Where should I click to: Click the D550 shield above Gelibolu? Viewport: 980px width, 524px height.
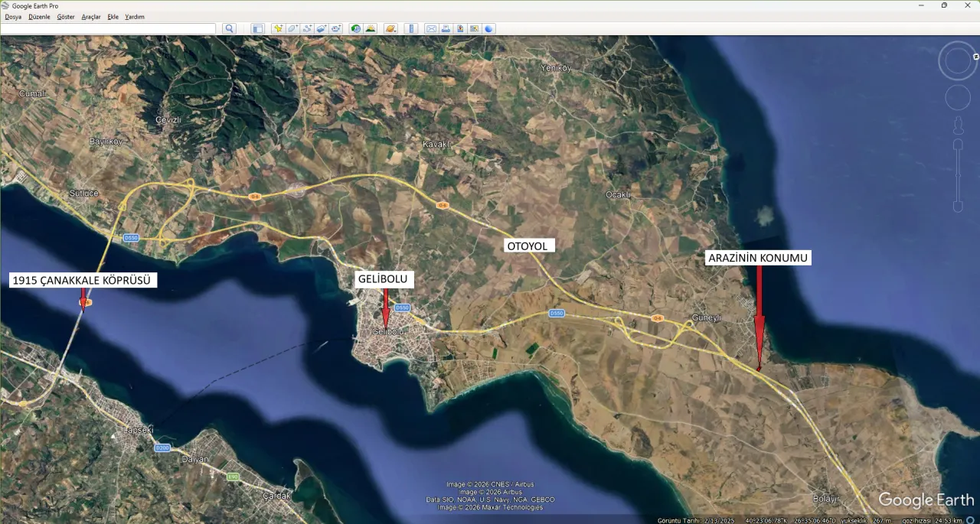click(x=403, y=308)
